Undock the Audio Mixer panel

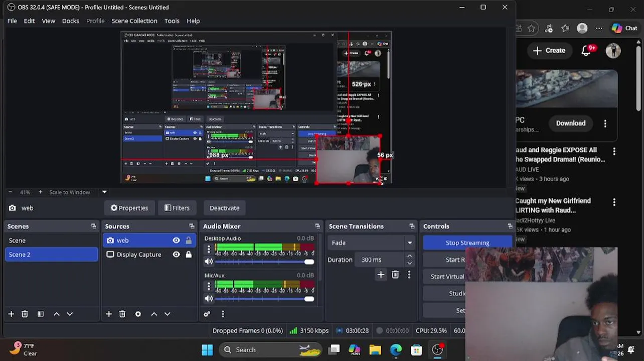click(317, 226)
